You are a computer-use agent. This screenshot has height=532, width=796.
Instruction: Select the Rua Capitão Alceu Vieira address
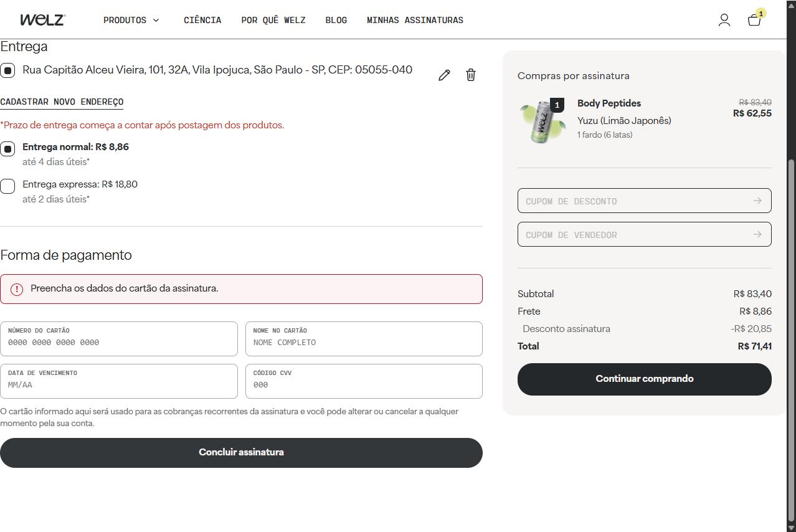[7, 70]
